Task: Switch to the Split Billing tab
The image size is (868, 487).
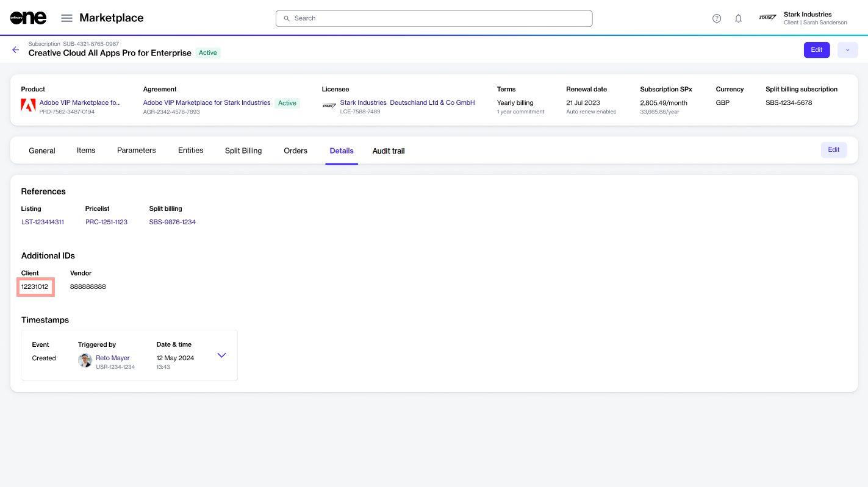Action: [243, 151]
